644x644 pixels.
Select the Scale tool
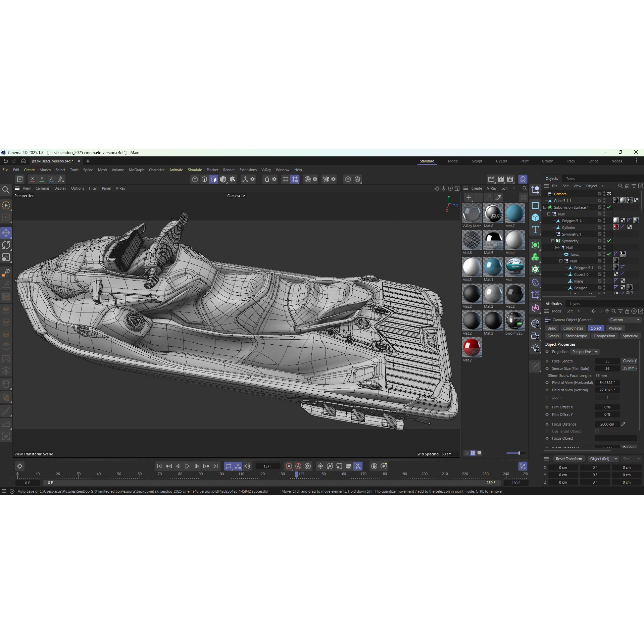pos(6,257)
